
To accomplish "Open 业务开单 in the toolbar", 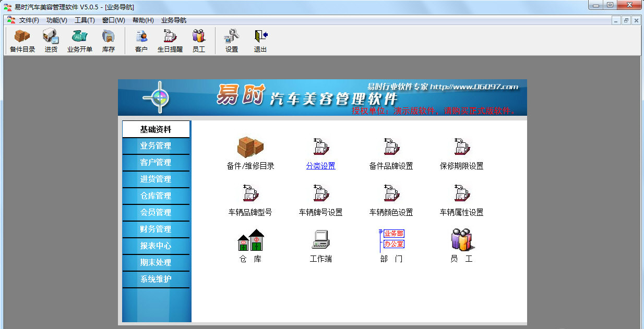I will (x=80, y=41).
